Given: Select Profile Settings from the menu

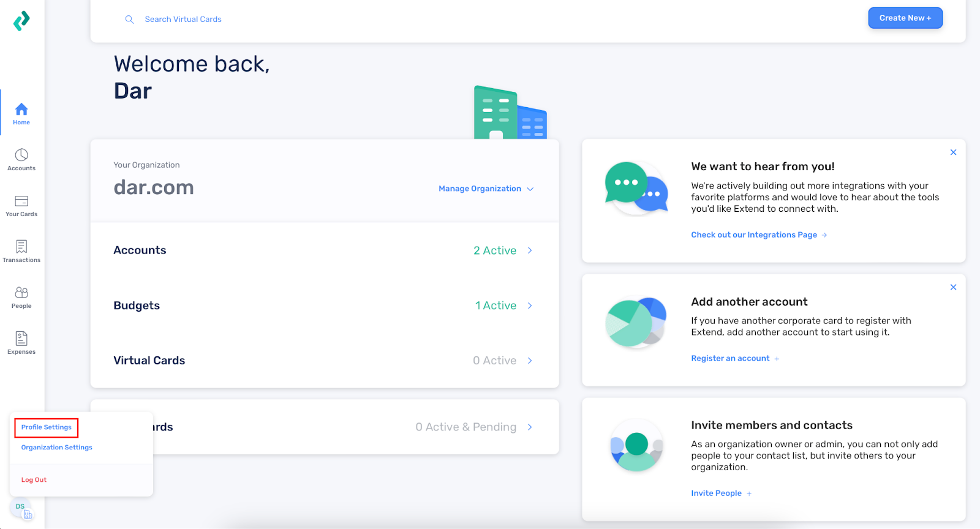Looking at the screenshot, I should tap(47, 427).
